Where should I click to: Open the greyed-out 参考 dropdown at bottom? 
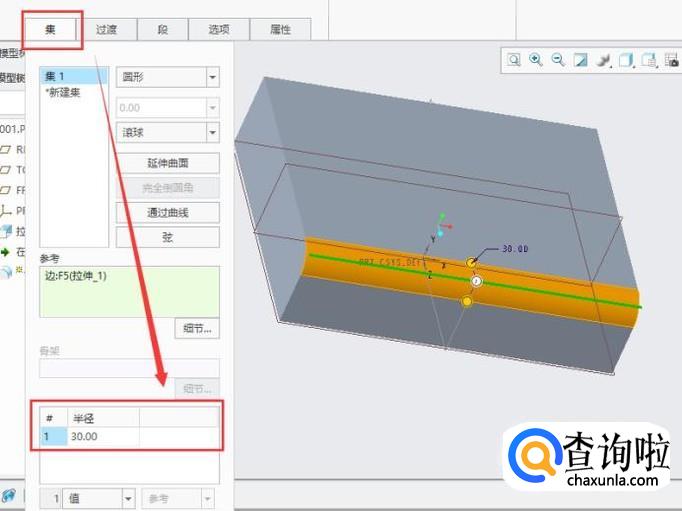tap(208, 498)
